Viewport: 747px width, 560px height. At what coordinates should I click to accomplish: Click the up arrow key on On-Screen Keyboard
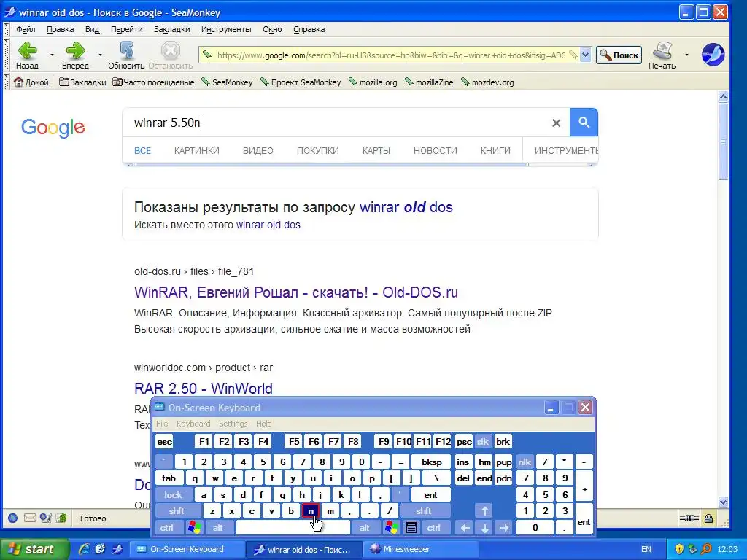pyautogui.click(x=485, y=511)
